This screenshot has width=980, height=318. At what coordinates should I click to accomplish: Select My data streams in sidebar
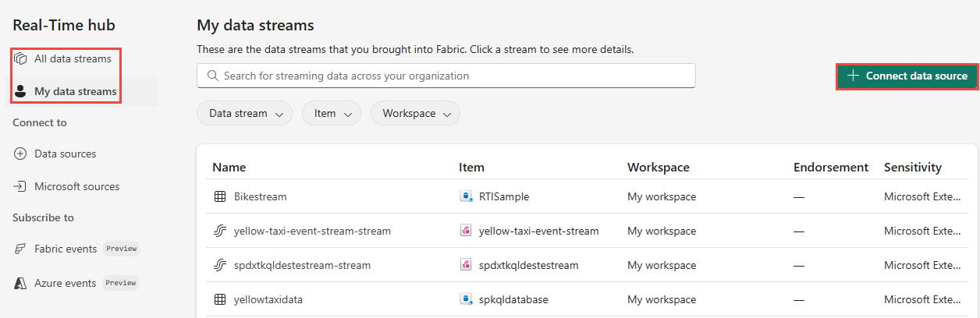(x=76, y=91)
